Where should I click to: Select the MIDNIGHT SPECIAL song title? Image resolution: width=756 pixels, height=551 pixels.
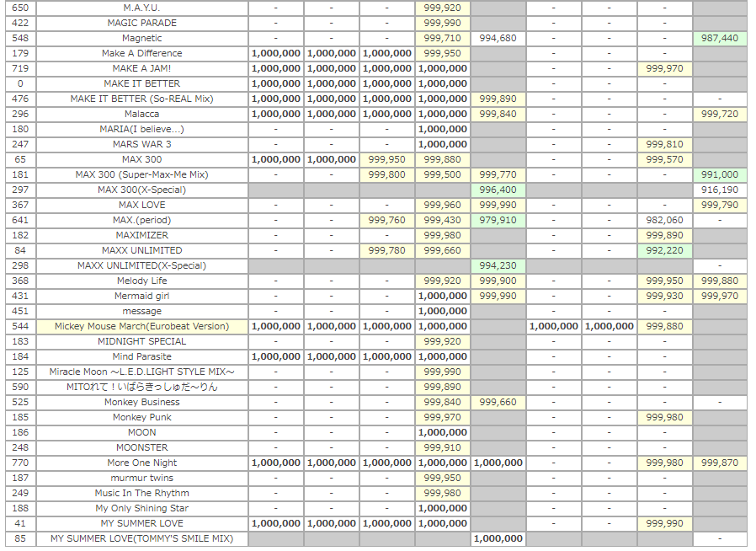coord(141,341)
